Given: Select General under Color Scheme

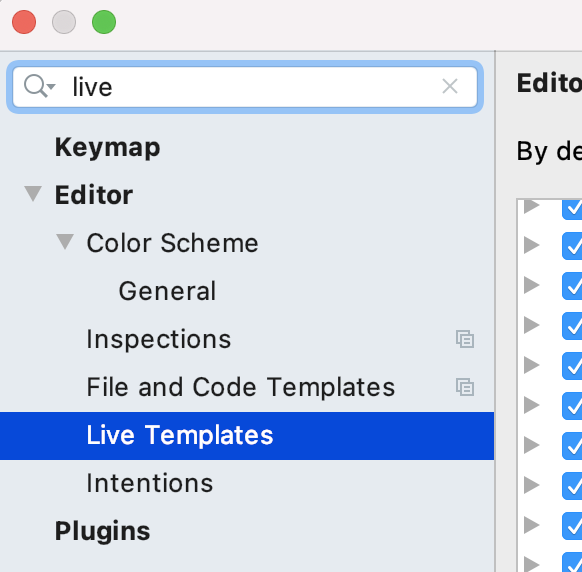Looking at the screenshot, I should (167, 291).
